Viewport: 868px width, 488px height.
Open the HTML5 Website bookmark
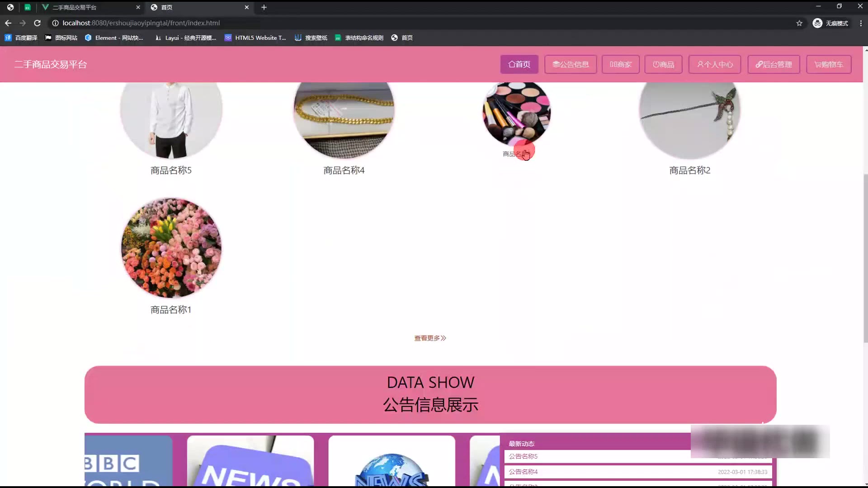pos(255,38)
